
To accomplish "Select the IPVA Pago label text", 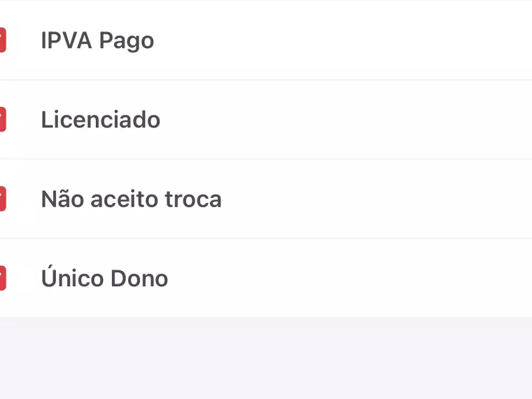I will click(x=97, y=41).
